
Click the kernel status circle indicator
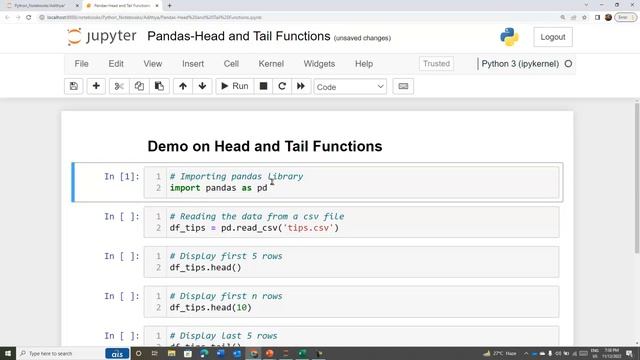[x=568, y=64]
